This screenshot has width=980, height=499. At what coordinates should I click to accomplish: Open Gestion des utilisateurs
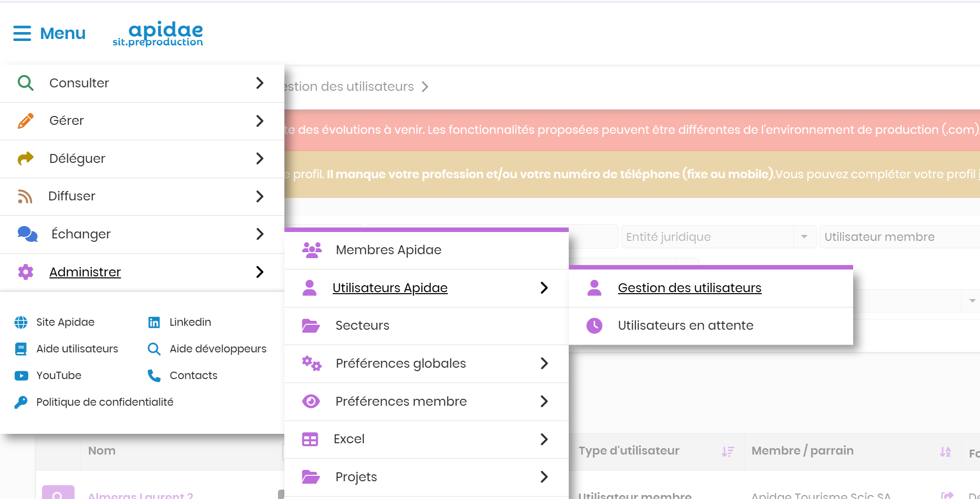coord(711,288)
